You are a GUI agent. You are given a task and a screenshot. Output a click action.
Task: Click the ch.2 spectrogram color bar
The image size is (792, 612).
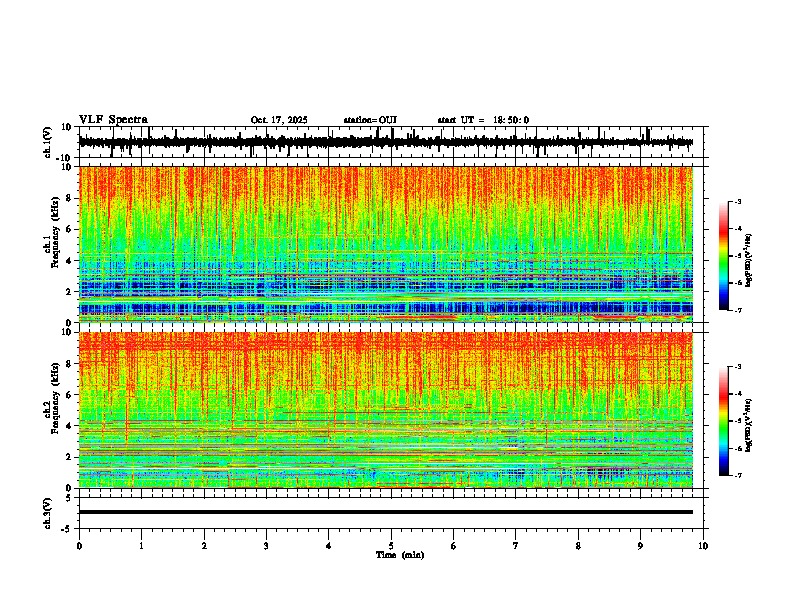(x=724, y=421)
